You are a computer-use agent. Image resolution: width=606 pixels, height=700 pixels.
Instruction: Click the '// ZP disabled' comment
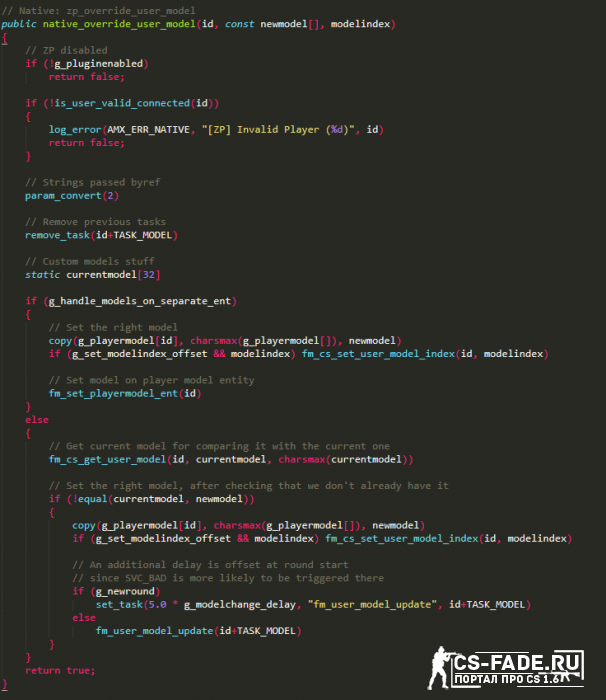pos(66,50)
